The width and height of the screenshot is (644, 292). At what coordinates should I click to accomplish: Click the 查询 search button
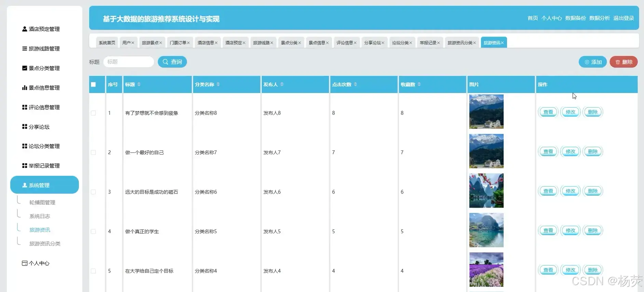click(x=172, y=62)
